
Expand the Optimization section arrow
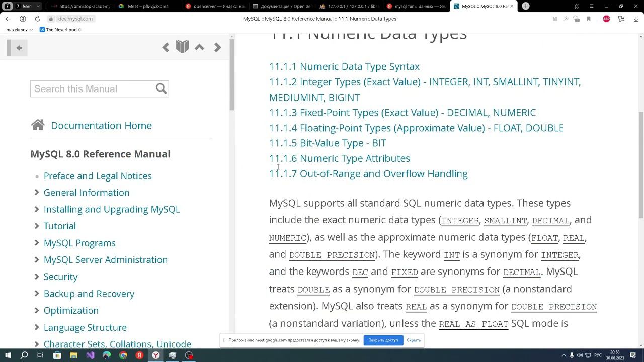(37, 310)
